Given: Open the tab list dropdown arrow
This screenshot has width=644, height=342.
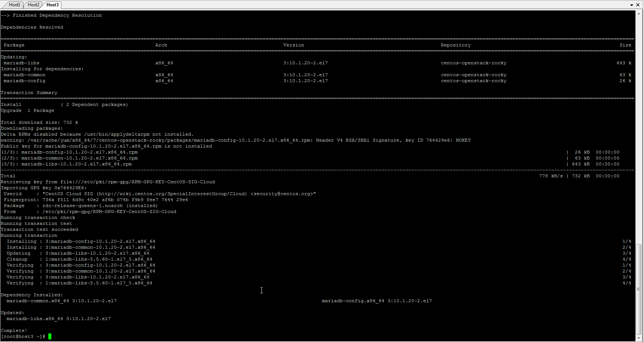Looking at the screenshot, I should [x=632, y=5].
